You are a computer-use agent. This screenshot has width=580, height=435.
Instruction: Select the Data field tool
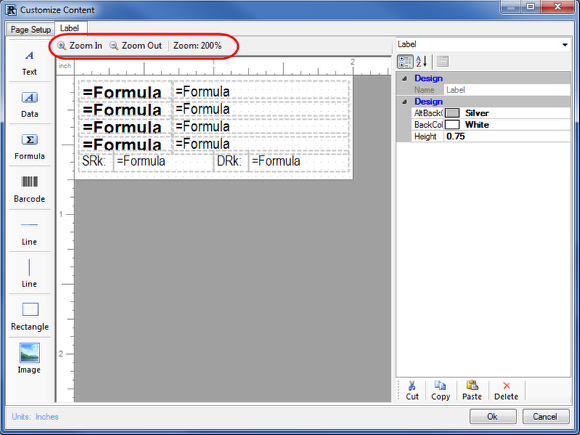point(29,104)
